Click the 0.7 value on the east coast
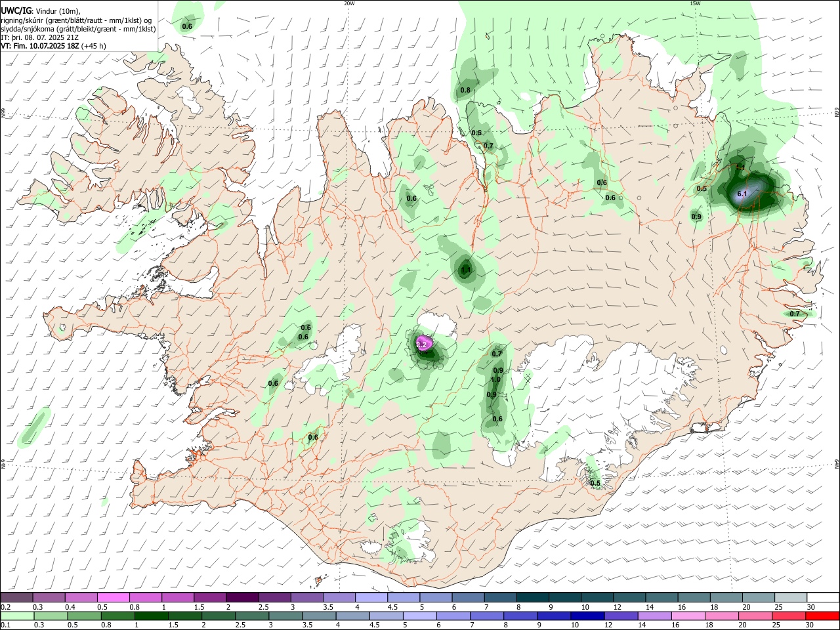This screenshot has width=840, height=630. tap(795, 314)
